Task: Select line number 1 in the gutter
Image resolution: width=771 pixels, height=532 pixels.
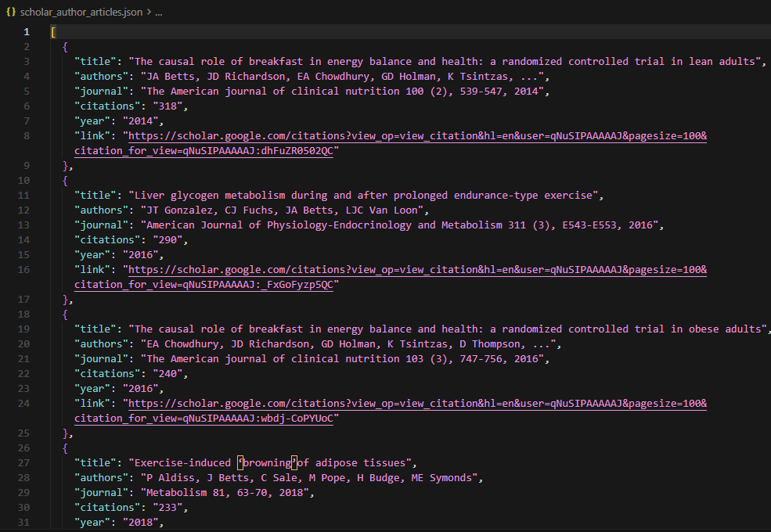Action: click(26, 31)
